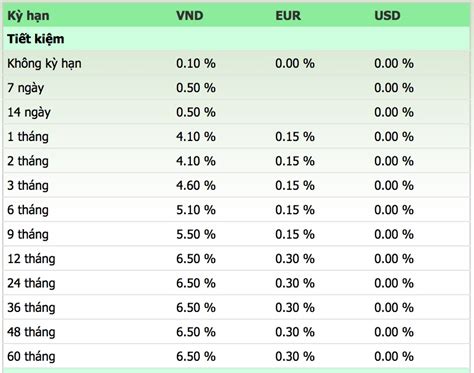Select the 12 tháng term label
The height and width of the screenshot is (373, 474).
(x=31, y=259)
